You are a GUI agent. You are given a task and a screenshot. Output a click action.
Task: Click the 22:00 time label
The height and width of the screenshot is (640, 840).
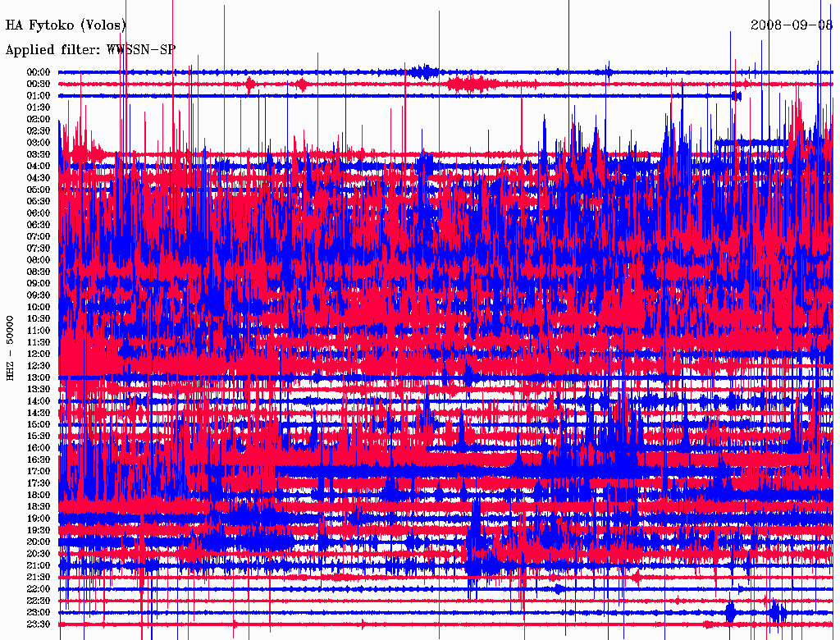39,589
